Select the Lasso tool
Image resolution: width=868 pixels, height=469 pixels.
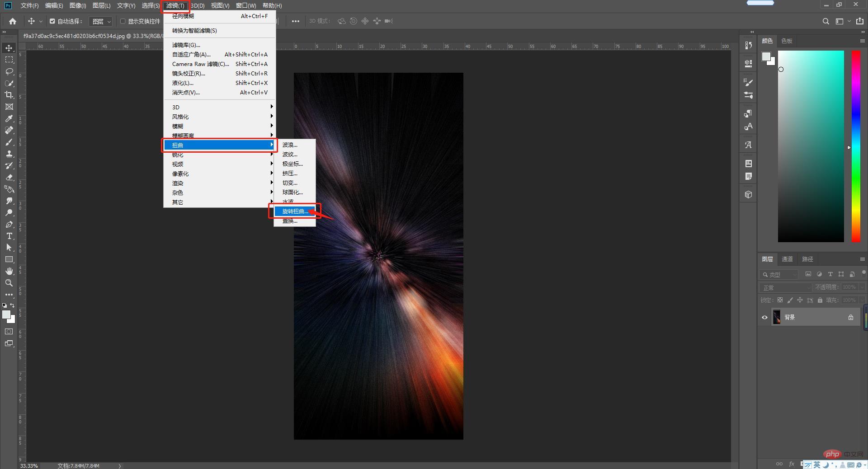(9, 71)
